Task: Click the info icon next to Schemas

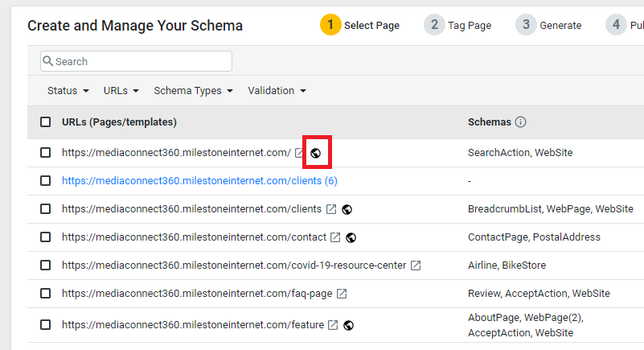Action: tap(520, 122)
